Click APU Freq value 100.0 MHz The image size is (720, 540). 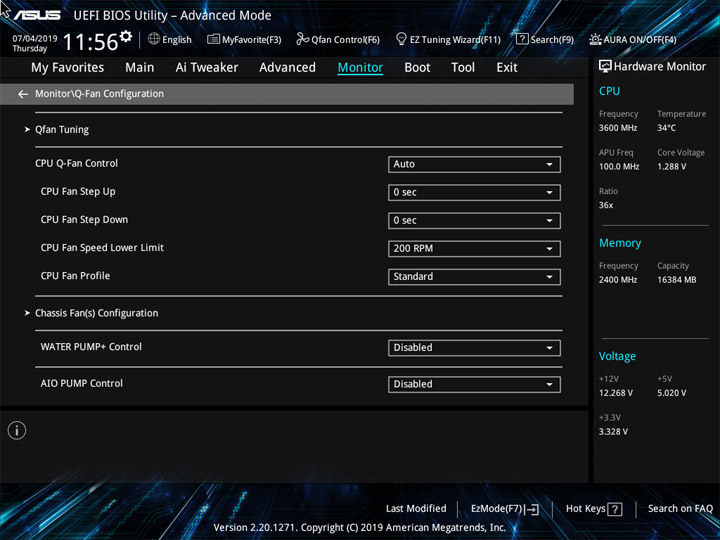tap(619, 167)
